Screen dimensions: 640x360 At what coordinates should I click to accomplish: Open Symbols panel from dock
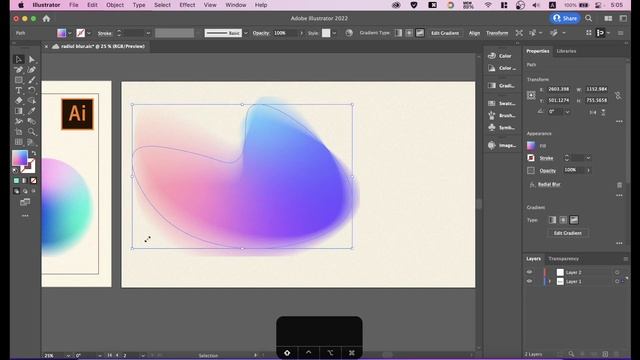(501, 128)
